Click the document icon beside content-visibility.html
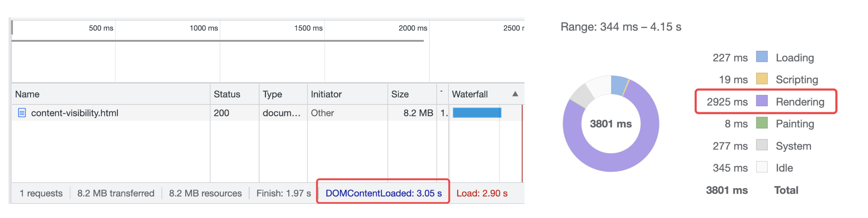Image resolution: width=868 pixels, height=218 pixels. point(22,113)
